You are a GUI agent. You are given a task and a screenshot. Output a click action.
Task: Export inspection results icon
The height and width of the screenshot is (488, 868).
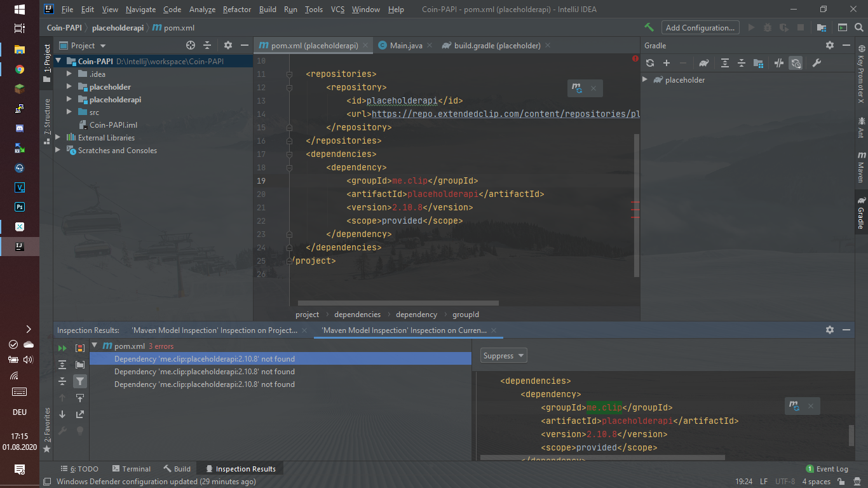(x=80, y=414)
